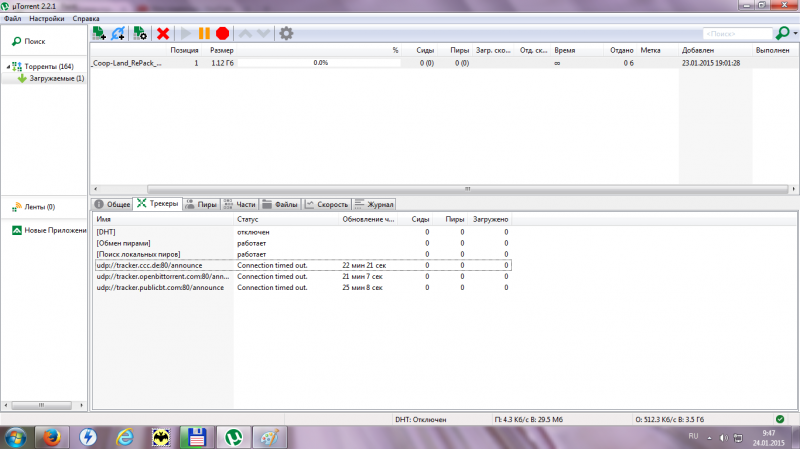The height and width of the screenshot is (449, 800).
Task: Open Preferences with the gear icon
Action: pos(286,34)
